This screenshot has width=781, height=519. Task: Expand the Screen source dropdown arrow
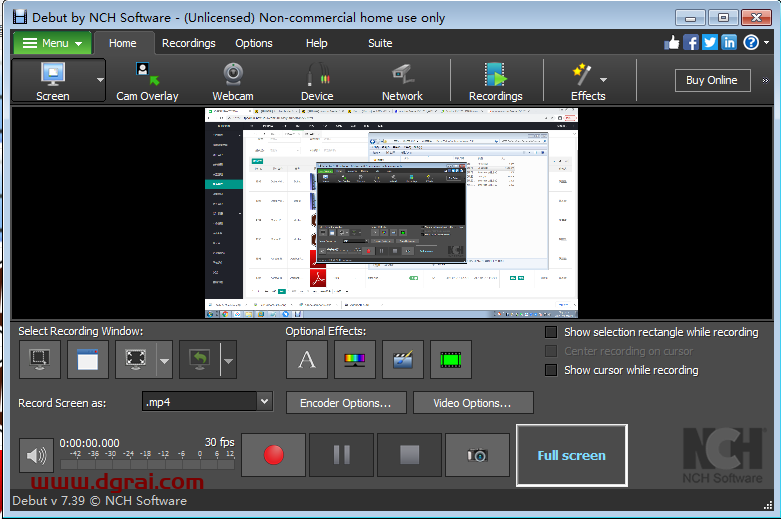click(100, 80)
